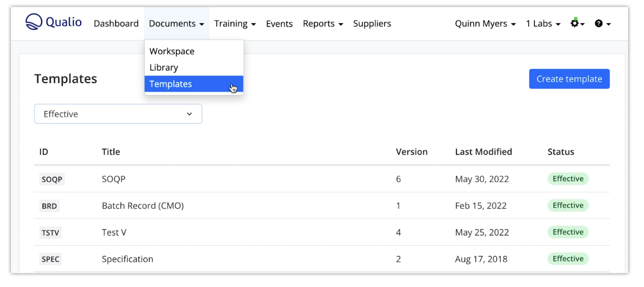Open the Effective status filter dropdown
The width and height of the screenshot is (644, 287).
coord(118,114)
